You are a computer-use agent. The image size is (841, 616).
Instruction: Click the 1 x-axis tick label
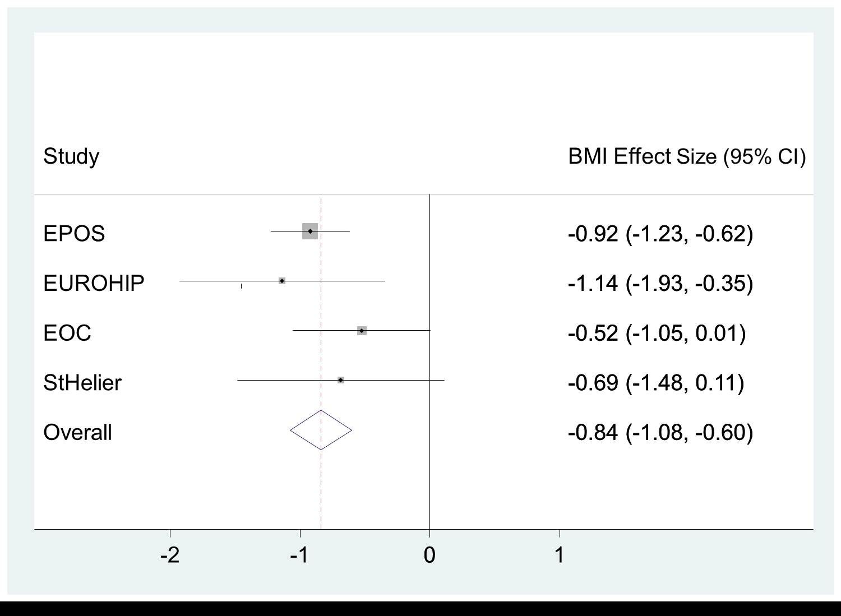coord(559,555)
